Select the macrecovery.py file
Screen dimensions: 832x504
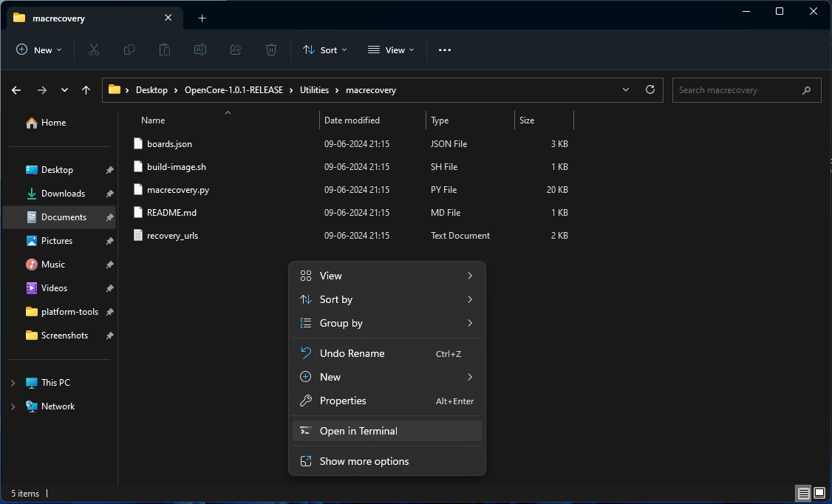[177, 190]
